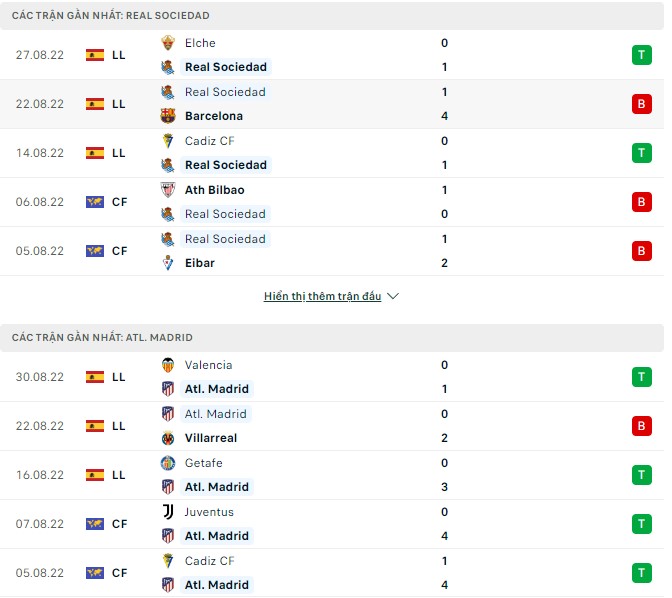Click the Juventus club crest icon
The height and width of the screenshot is (598, 672).
(168, 512)
